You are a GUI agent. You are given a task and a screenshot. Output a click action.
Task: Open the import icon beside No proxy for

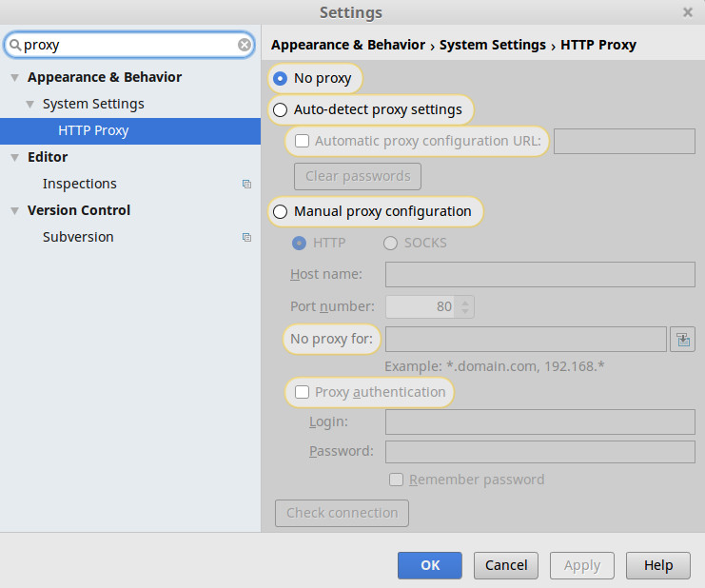[682, 340]
